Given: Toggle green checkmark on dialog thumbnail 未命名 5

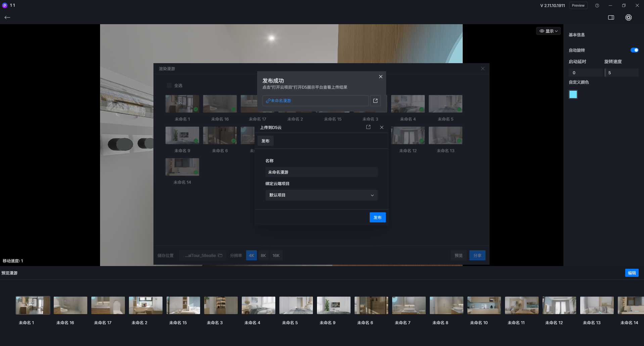Looking at the screenshot, I should pos(459,109).
